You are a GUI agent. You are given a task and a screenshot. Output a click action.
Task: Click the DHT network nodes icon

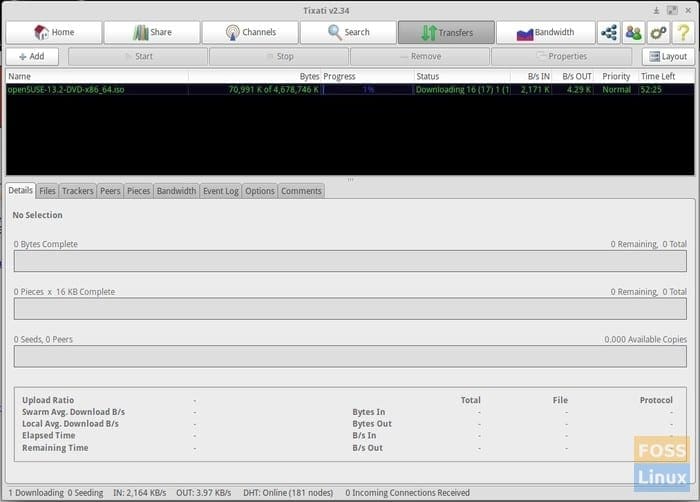[x=609, y=32]
